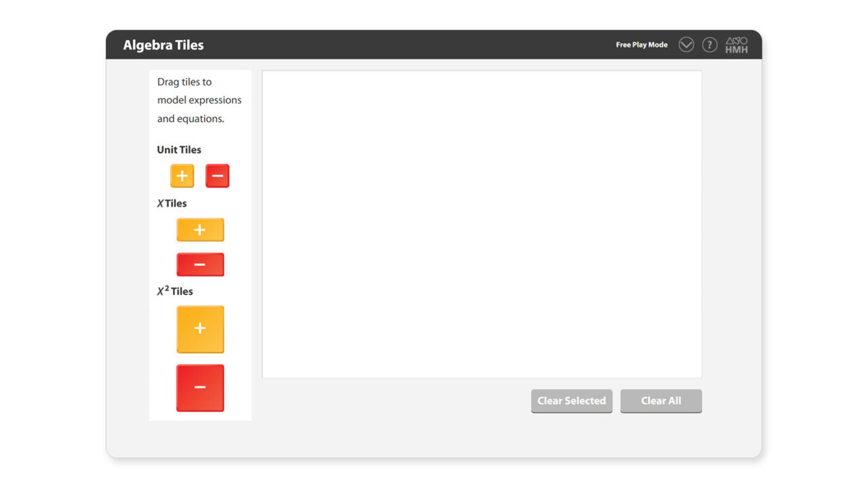
Task: Choose the positive yellow X² tile
Action: click(200, 329)
